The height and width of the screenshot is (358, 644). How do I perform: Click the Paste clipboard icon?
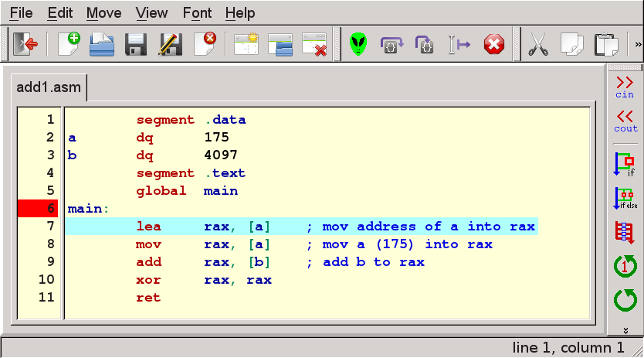click(606, 44)
